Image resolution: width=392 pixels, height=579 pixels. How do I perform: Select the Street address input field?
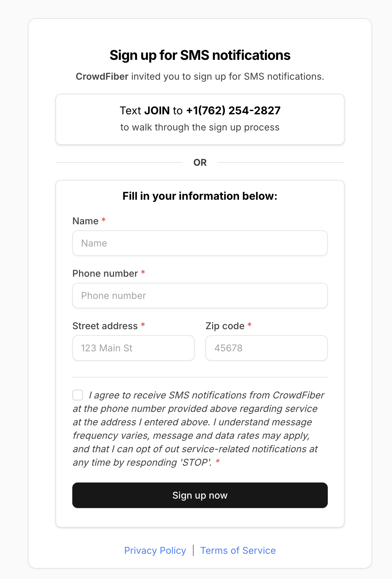(133, 348)
